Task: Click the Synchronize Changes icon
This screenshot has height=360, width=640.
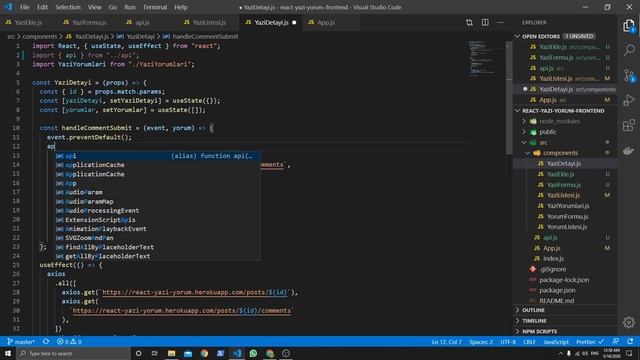Action: point(46,342)
